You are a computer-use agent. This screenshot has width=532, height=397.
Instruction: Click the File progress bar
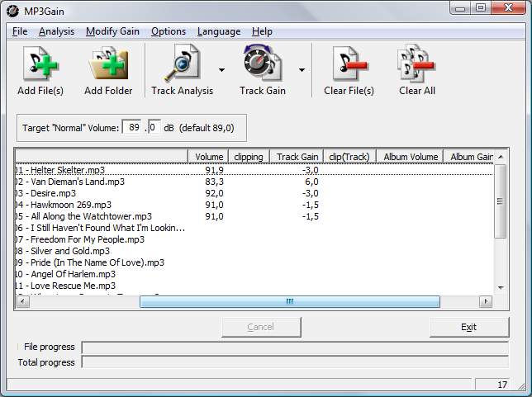pyautogui.click(x=295, y=347)
